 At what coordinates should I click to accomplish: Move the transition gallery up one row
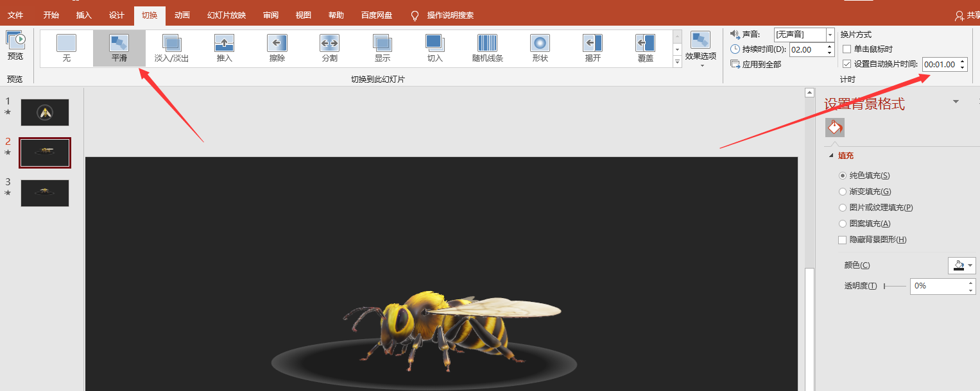tap(677, 36)
